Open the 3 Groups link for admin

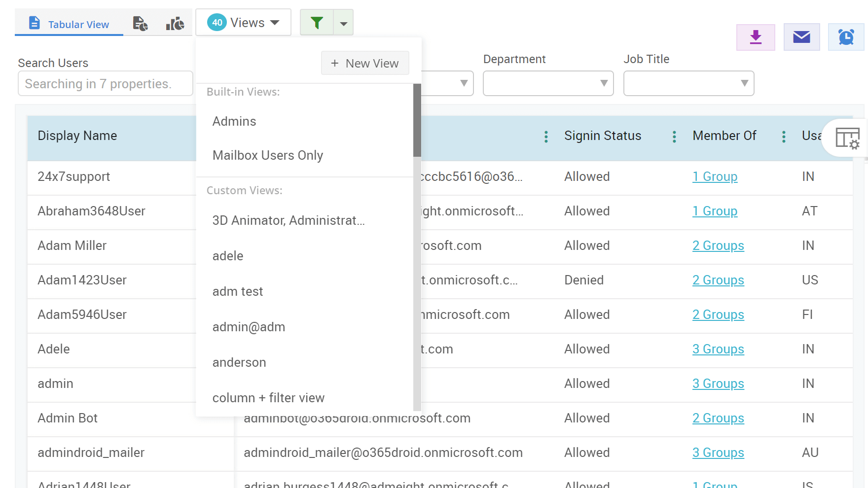718,383
